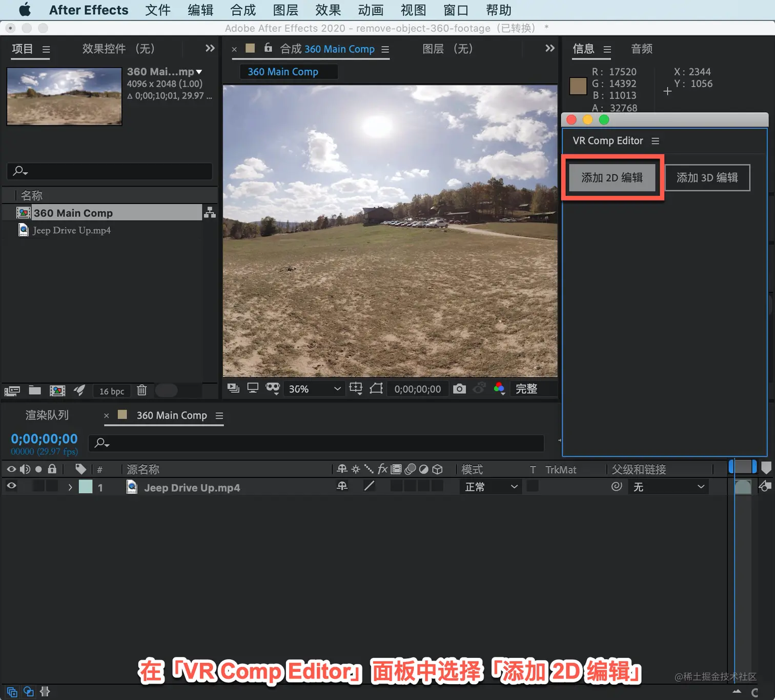The width and height of the screenshot is (775, 700).
Task: Open the channel and color management icon
Action: coord(499,388)
